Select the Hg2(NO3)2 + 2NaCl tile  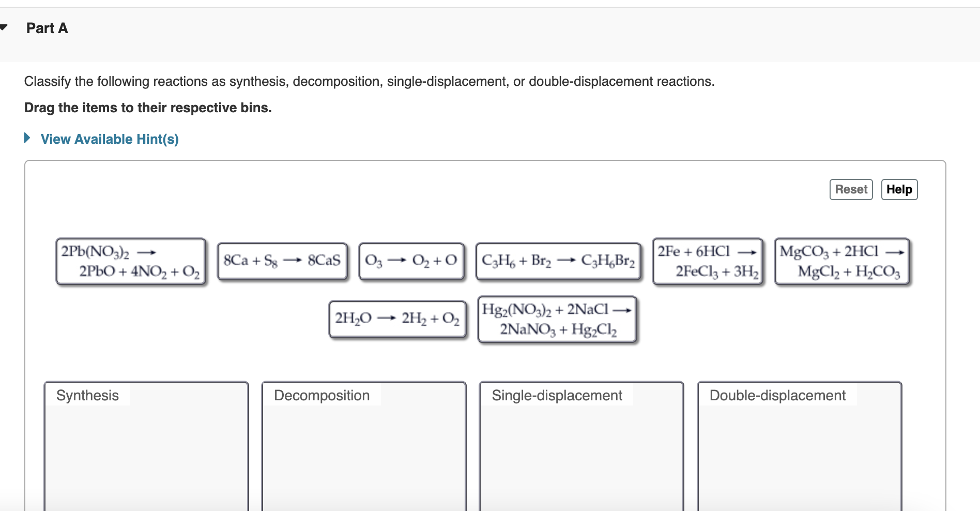(x=557, y=319)
